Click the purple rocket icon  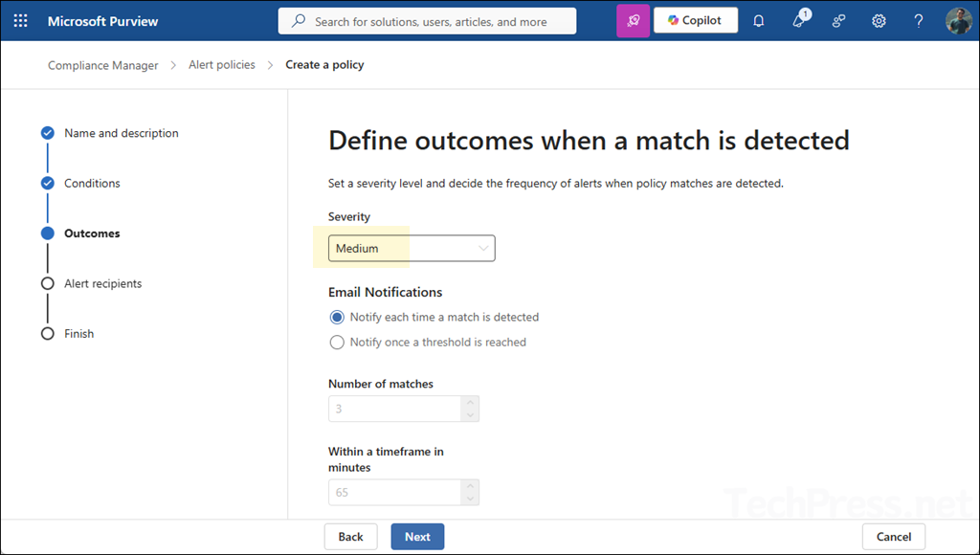coord(634,21)
